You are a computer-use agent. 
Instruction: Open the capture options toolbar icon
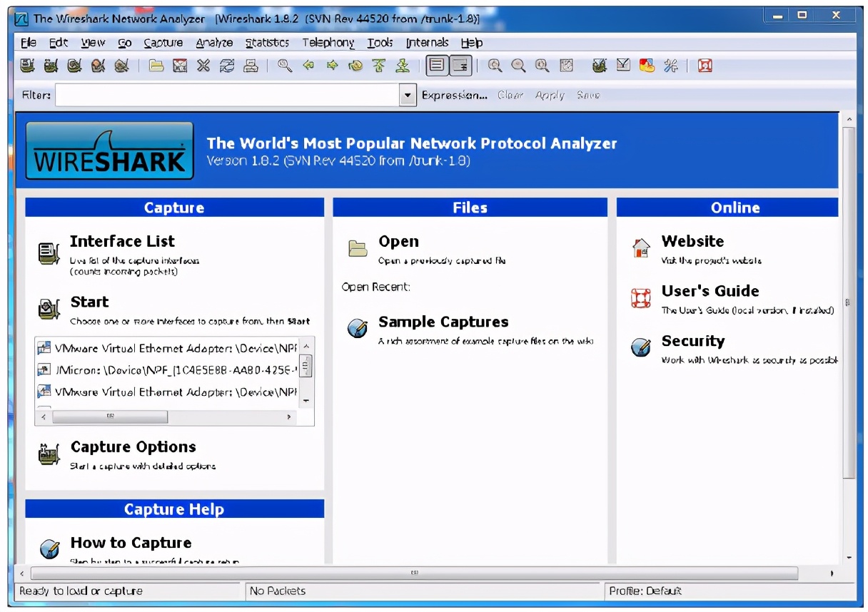click(x=51, y=66)
